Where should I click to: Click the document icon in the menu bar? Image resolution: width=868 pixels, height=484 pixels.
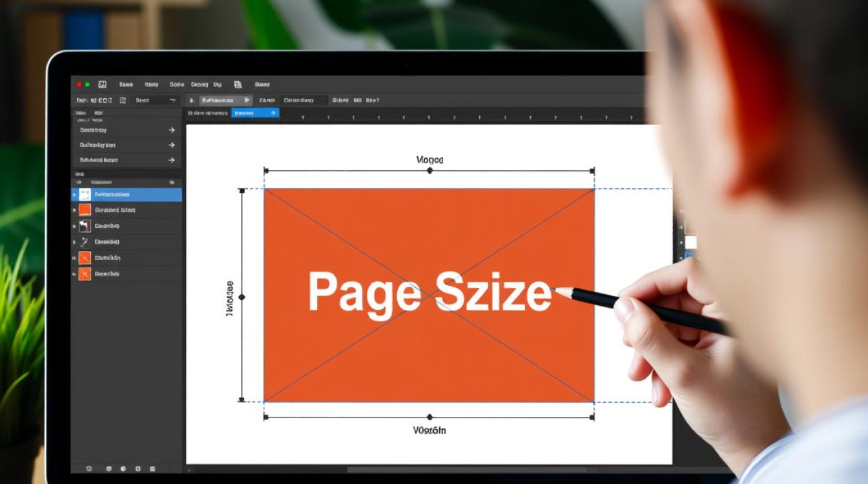238,85
